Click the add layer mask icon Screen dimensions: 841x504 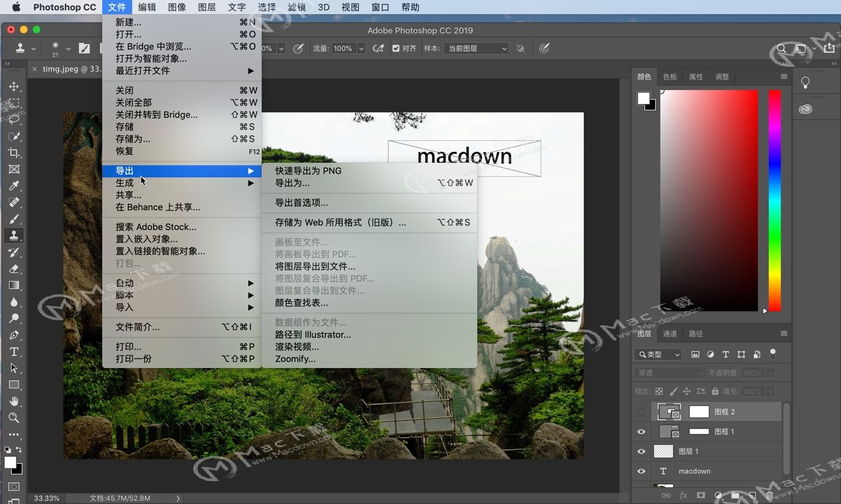701,495
